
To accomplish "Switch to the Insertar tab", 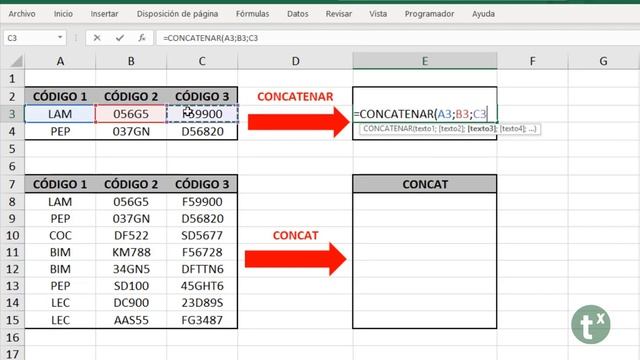I will [x=104, y=14].
